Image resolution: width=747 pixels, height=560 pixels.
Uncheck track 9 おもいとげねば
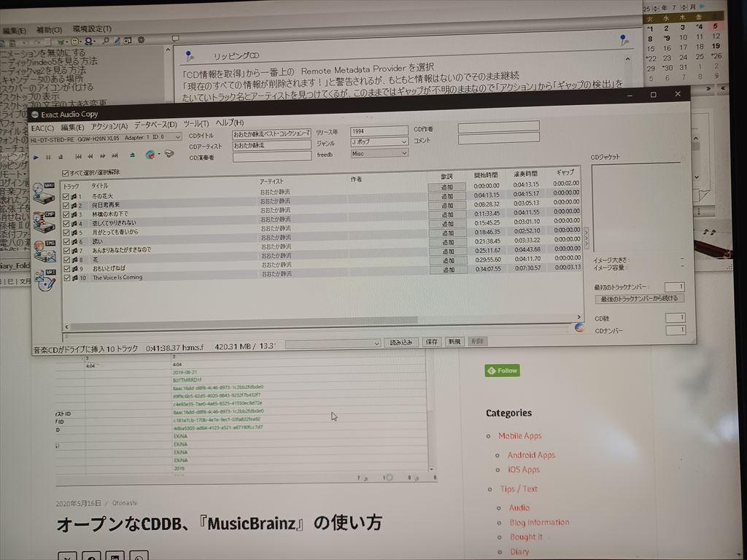coord(67,268)
